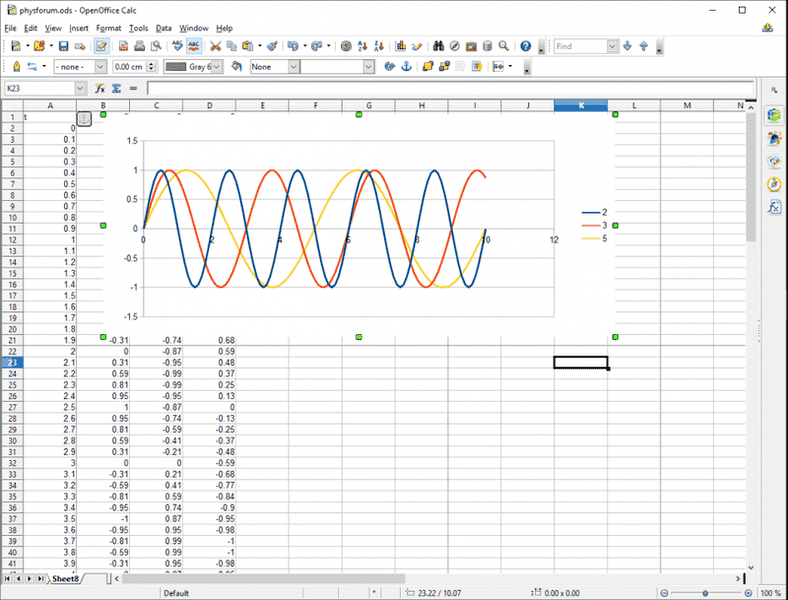Screen dimensions: 788x600
Task: Toggle the anchor icon in toolbar
Action: pos(406,67)
